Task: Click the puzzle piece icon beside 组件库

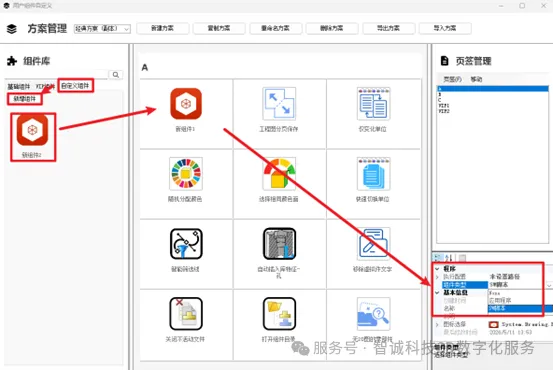Action: coord(12,61)
